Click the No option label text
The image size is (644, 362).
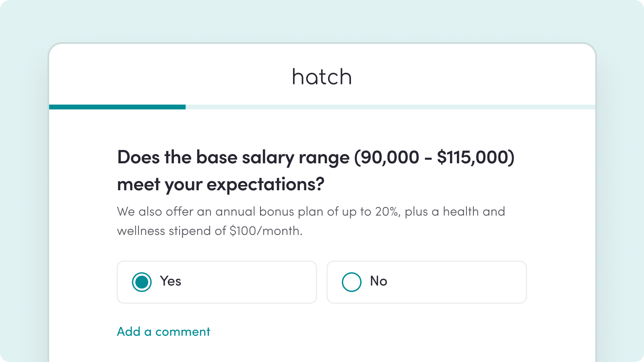[x=379, y=281]
